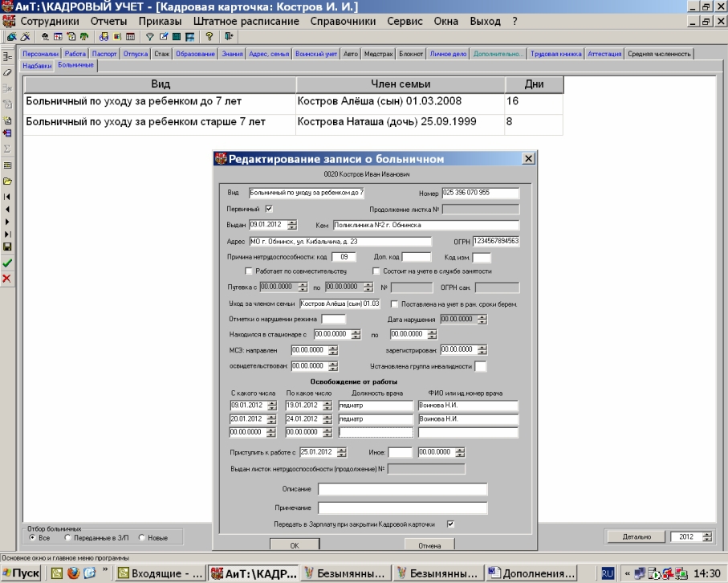Toggle Передать в Зарплату при закрытии checkbox
Viewport: 728px width, 583px height.
[x=450, y=524]
